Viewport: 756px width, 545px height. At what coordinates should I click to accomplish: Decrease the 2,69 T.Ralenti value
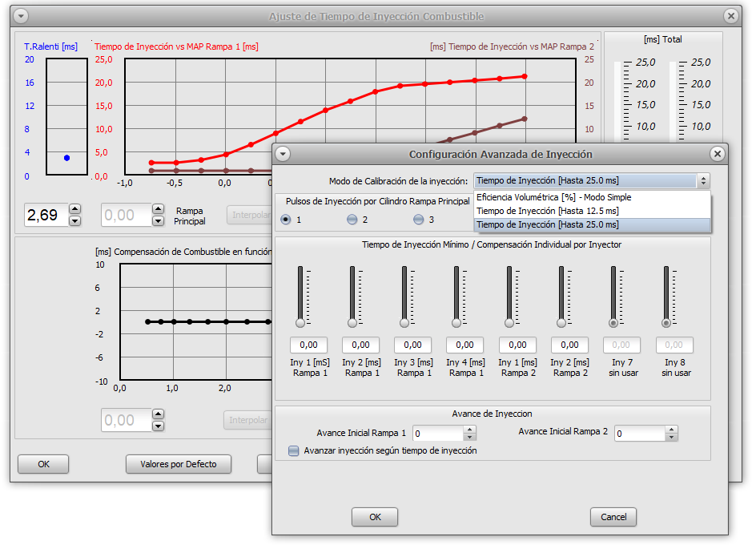[x=74, y=221]
